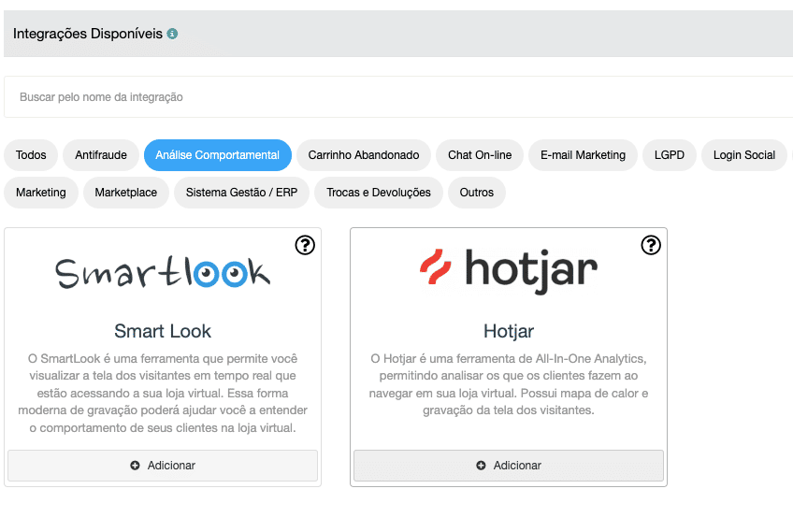Open the help icon on Smart Look card

[x=305, y=245]
